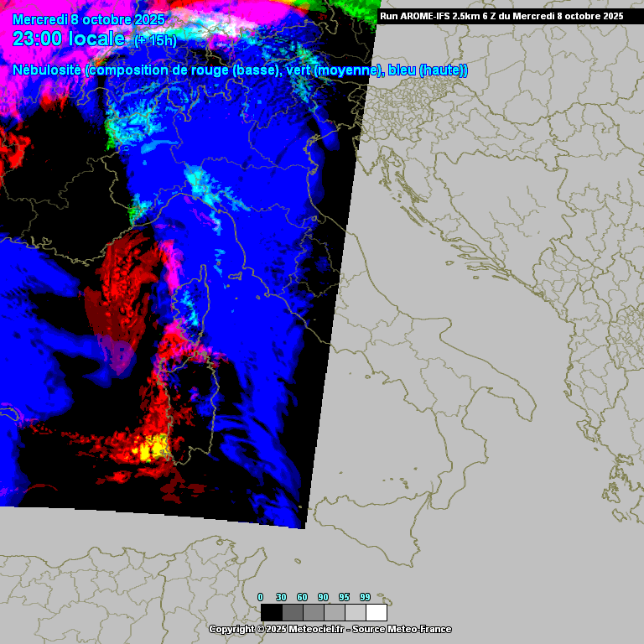This screenshot has height=644, width=644.
Task: Click the legend swatch labeled 30
Action: [x=292, y=612]
